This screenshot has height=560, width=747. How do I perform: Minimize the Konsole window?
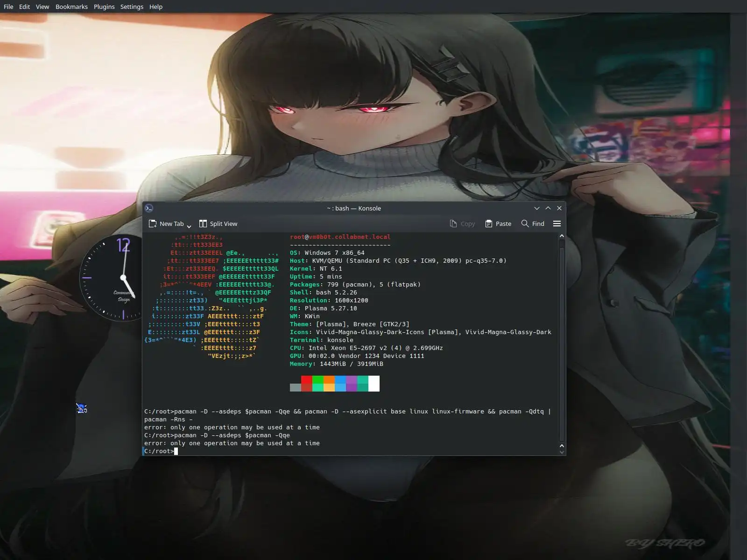537,208
